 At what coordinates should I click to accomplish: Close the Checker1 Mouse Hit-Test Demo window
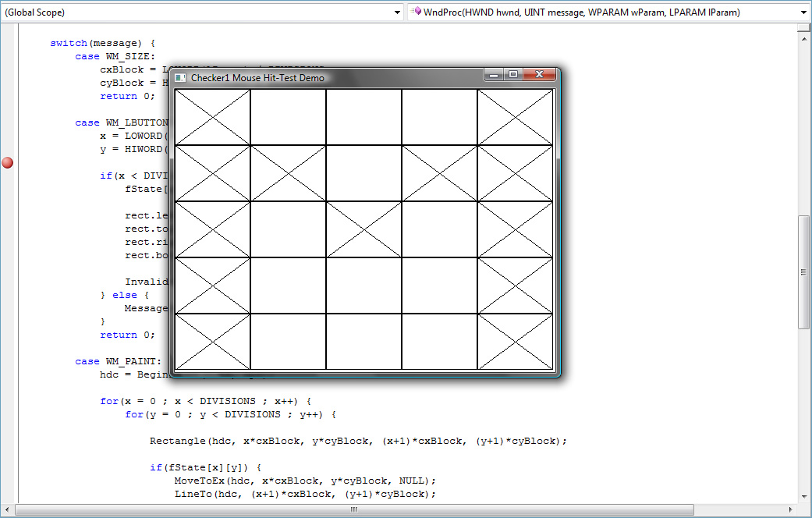[x=539, y=75]
